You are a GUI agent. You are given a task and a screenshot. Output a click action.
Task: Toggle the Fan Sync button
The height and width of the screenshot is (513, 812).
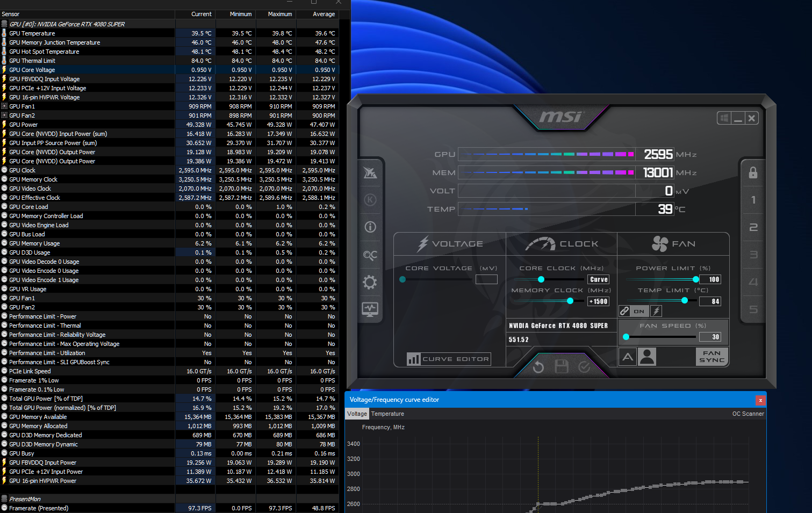(x=712, y=357)
